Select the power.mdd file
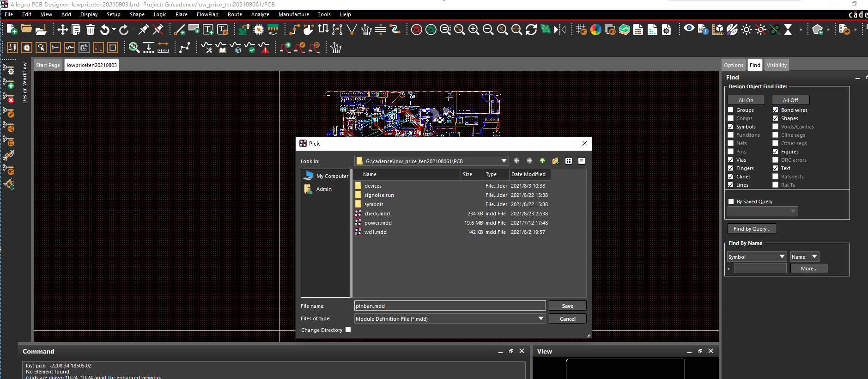 pyautogui.click(x=378, y=223)
